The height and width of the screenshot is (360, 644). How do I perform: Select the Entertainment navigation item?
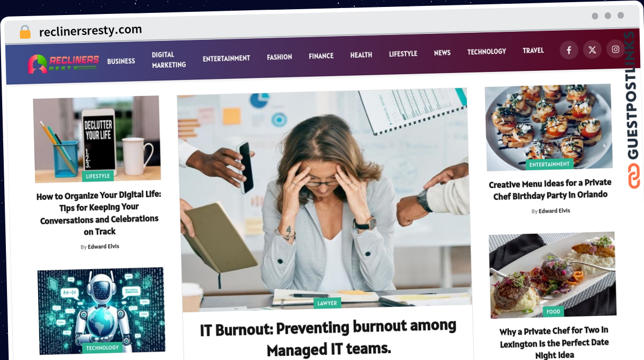coord(226,58)
